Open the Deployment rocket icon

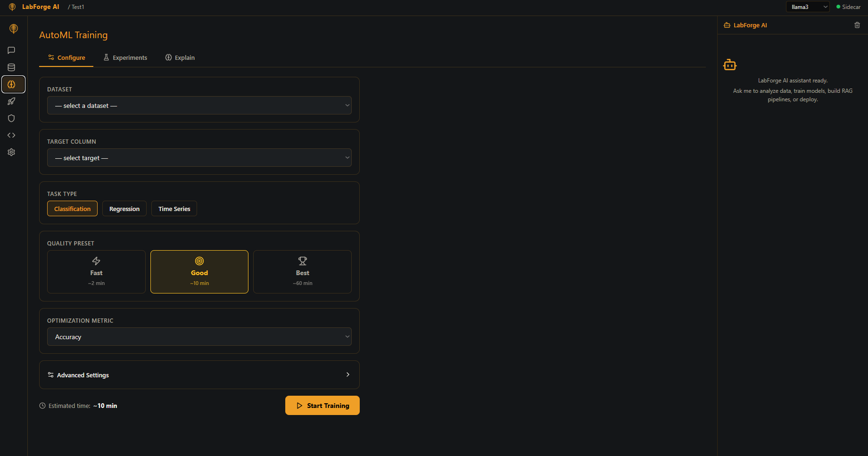point(11,101)
